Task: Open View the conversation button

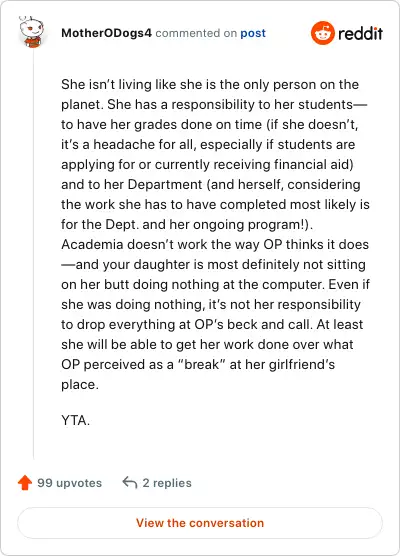Action: [200, 523]
